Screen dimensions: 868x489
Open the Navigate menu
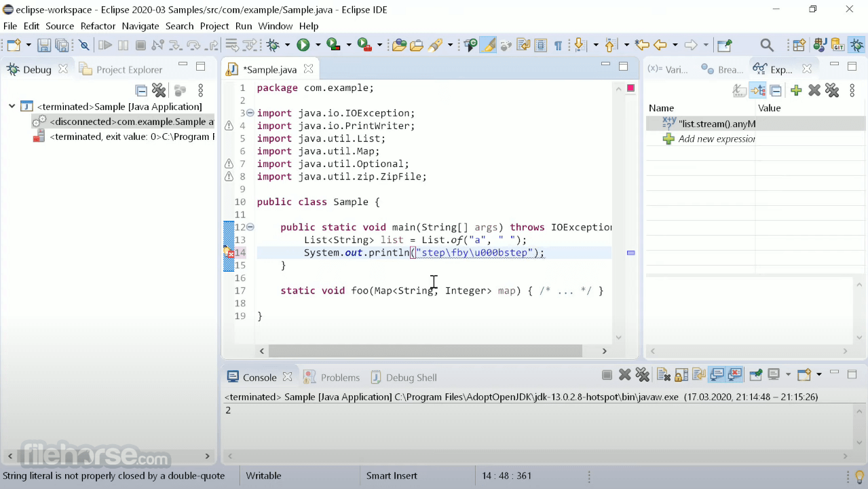click(x=140, y=26)
